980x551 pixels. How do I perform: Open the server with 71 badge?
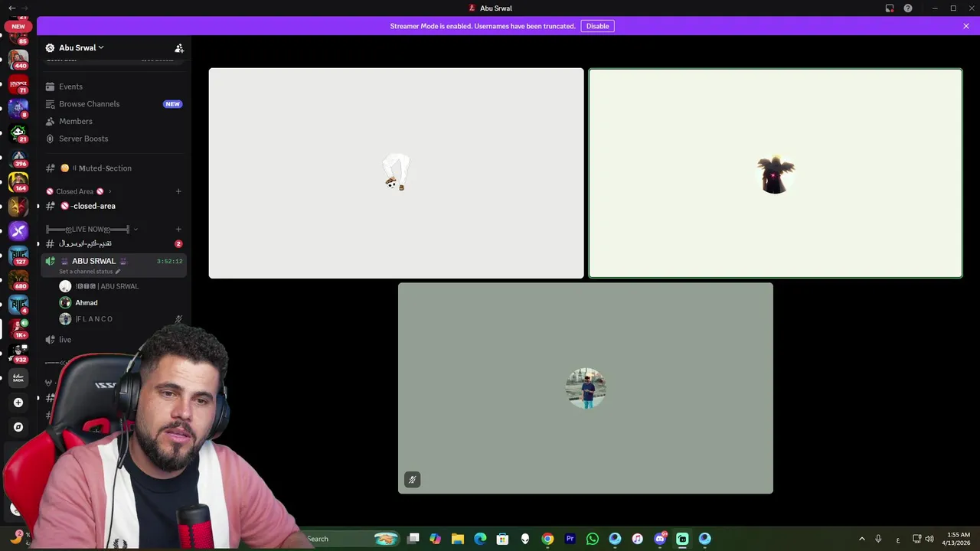point(18,83)
